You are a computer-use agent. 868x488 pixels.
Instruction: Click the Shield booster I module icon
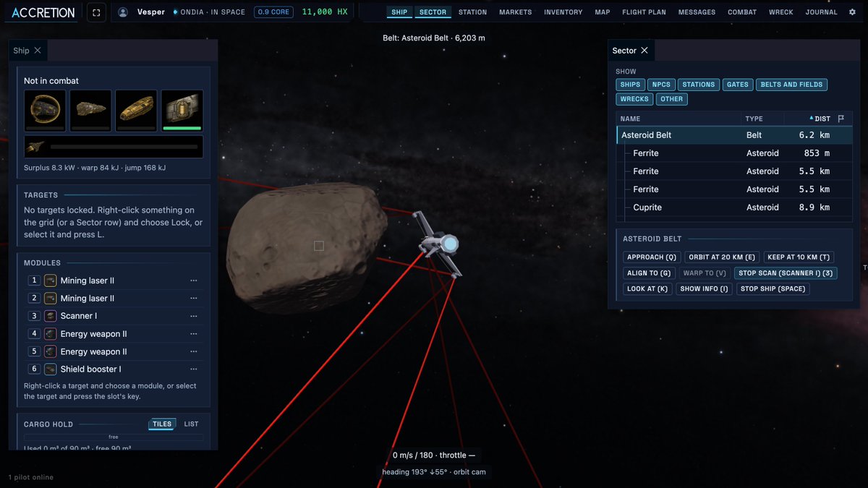[x=50, y=369]
